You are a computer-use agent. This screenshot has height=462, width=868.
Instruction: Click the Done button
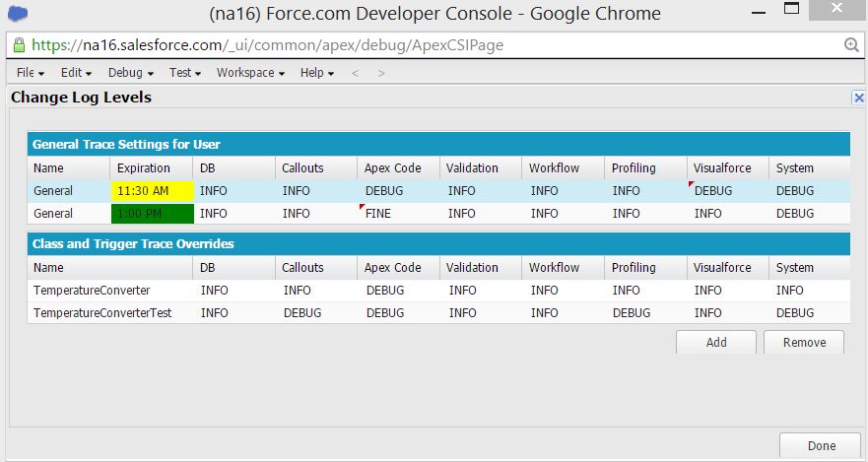822,445
